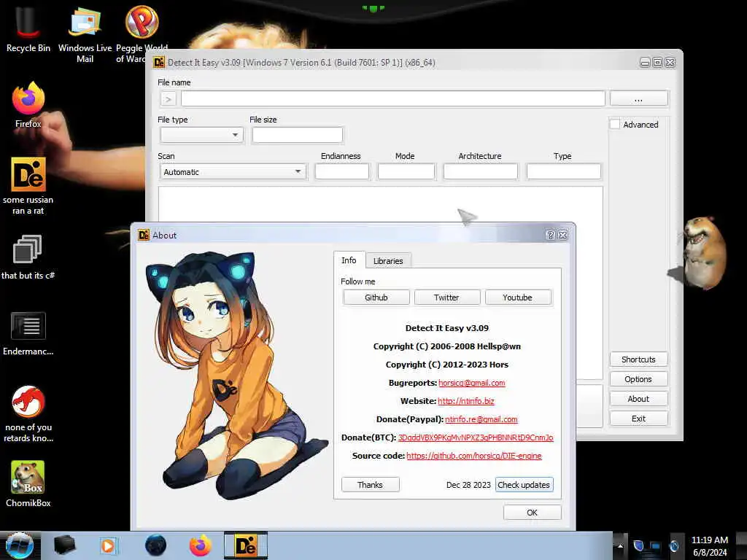Open the black box taskbar icon

[64, 545]
